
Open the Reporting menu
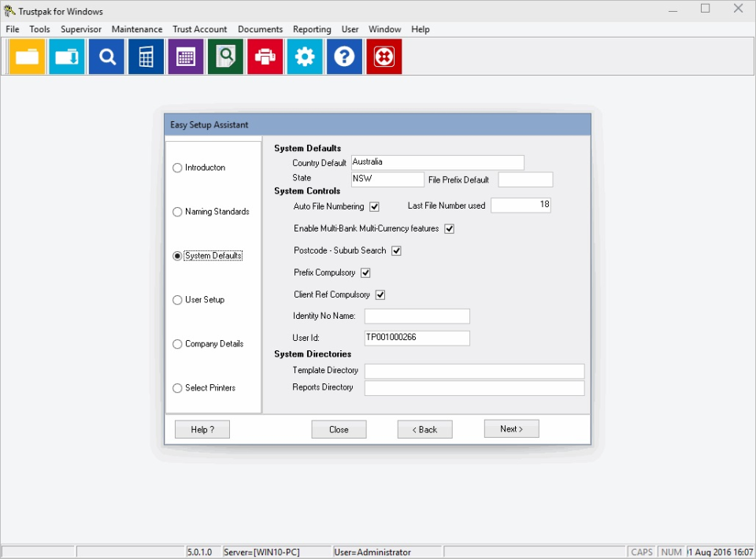click(x=312, y=29)
